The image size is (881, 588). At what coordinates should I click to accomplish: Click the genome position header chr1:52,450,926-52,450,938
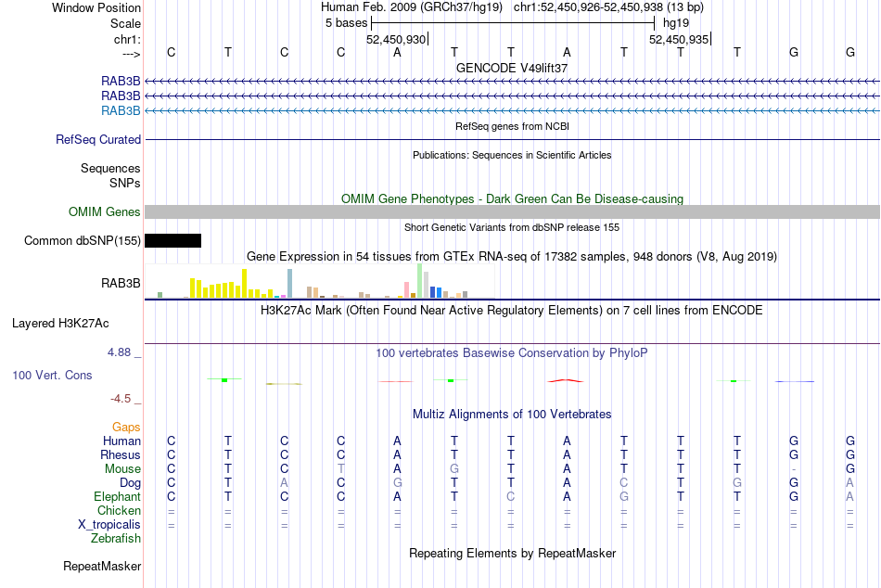point(608,7)
